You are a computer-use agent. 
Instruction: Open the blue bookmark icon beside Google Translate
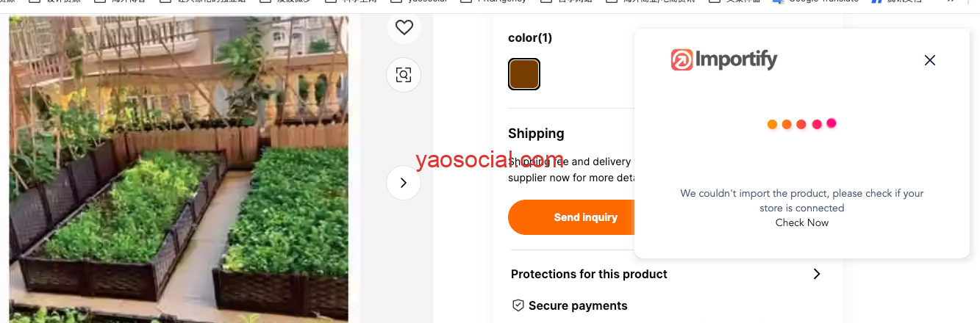[x=876, y=2]
